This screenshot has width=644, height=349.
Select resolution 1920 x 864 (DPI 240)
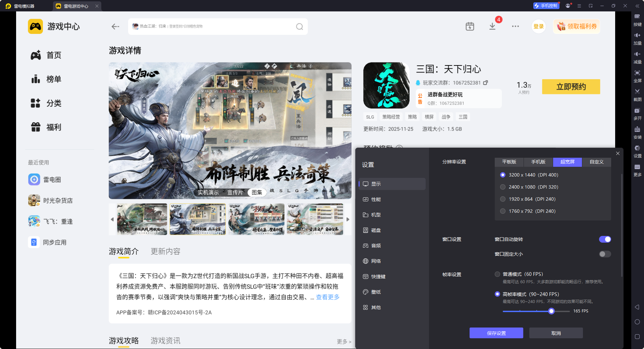(528, 199)
